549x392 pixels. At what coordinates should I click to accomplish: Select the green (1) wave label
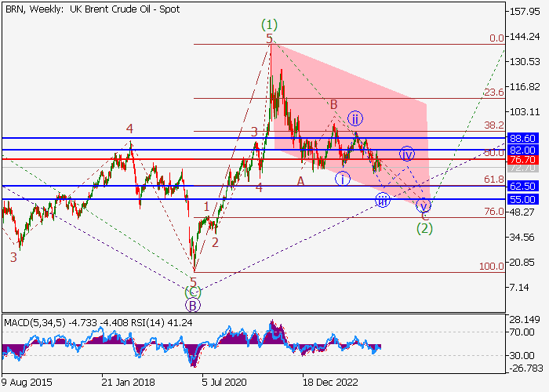tap(269, 25)
